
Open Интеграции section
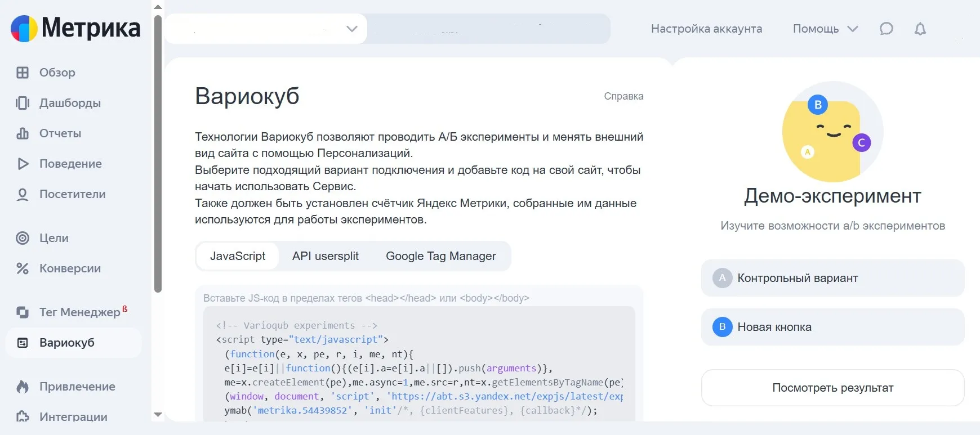coord(73,417)
